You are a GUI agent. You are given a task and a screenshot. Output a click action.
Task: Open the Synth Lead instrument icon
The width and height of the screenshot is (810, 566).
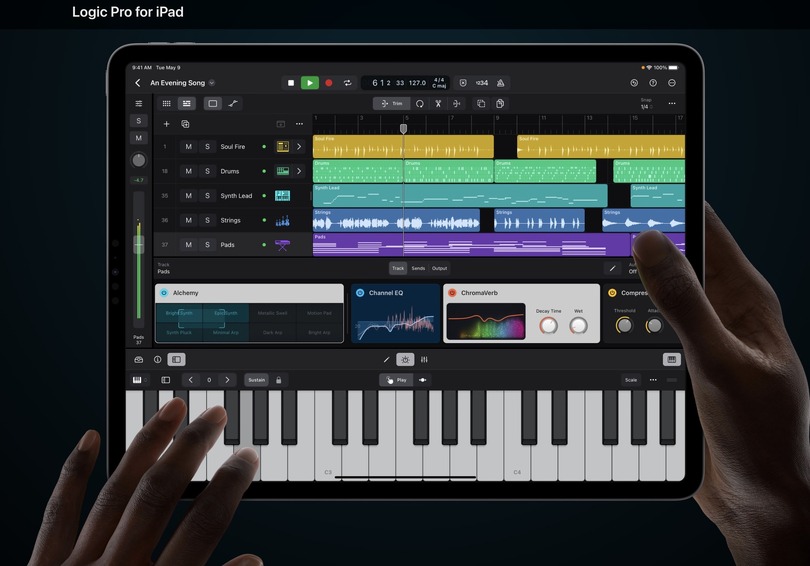tap(283, 196)
